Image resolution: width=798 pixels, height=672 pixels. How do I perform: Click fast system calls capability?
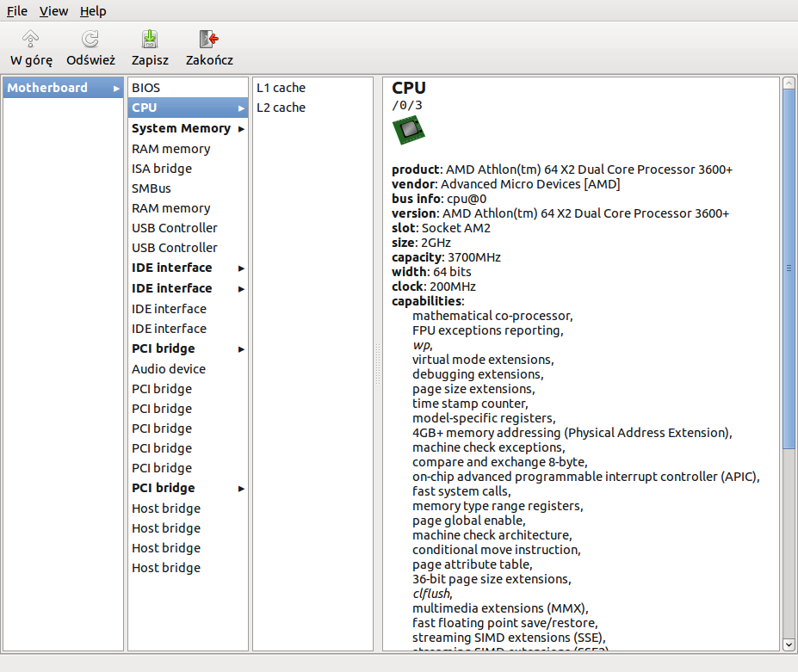tap(461, 491)
